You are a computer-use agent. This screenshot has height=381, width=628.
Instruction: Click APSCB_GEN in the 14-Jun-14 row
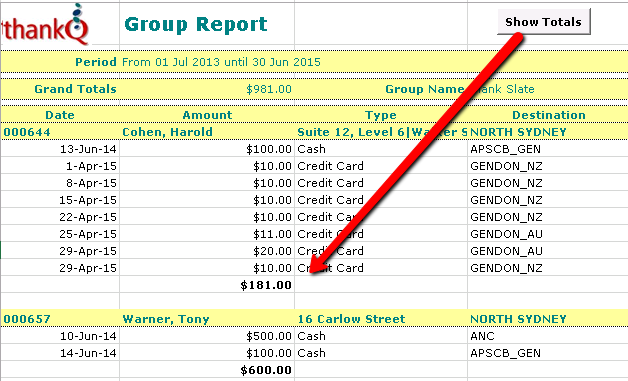pyautogui.click(x=505, y=353)
